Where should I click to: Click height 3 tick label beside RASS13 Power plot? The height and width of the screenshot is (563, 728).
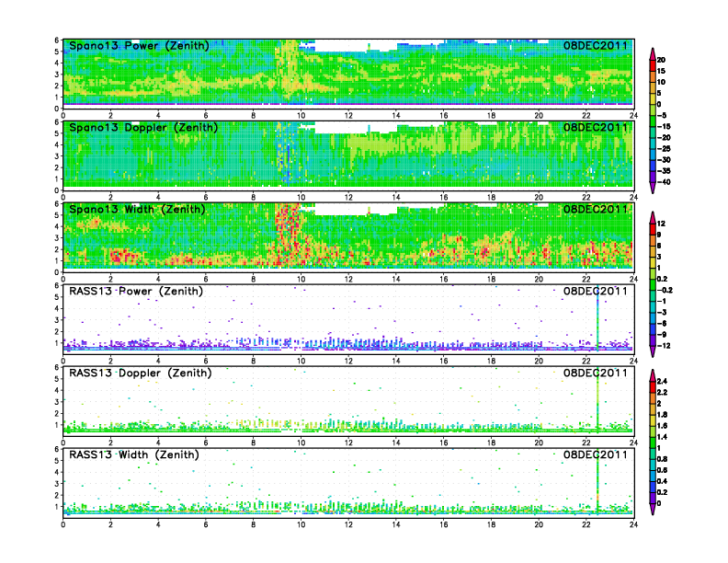[x=57, y=320]
